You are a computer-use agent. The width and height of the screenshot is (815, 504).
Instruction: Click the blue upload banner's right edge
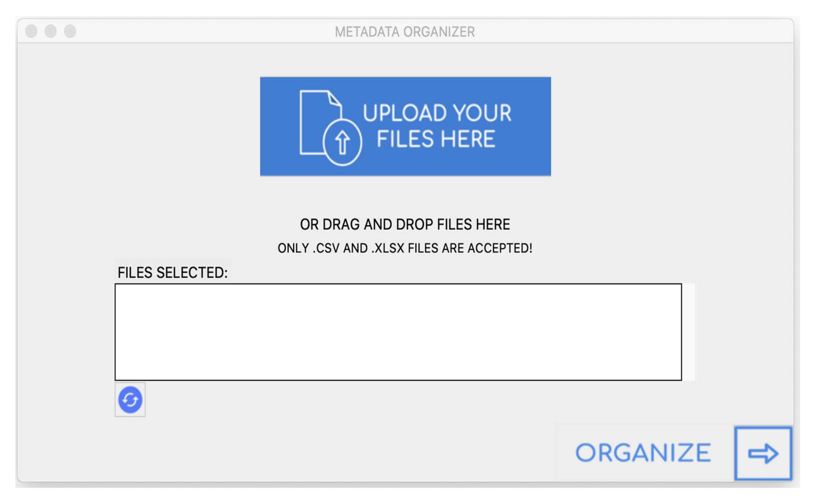coord(547,126)
